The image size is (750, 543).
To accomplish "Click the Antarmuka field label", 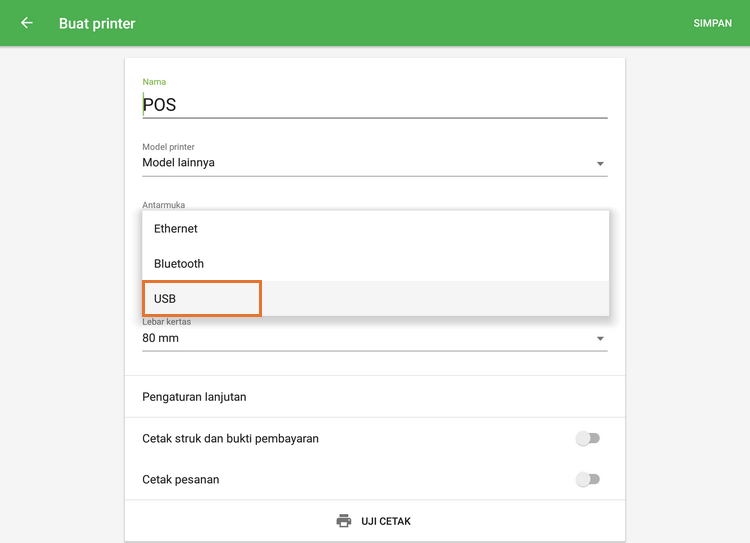I will pos(164,205).
